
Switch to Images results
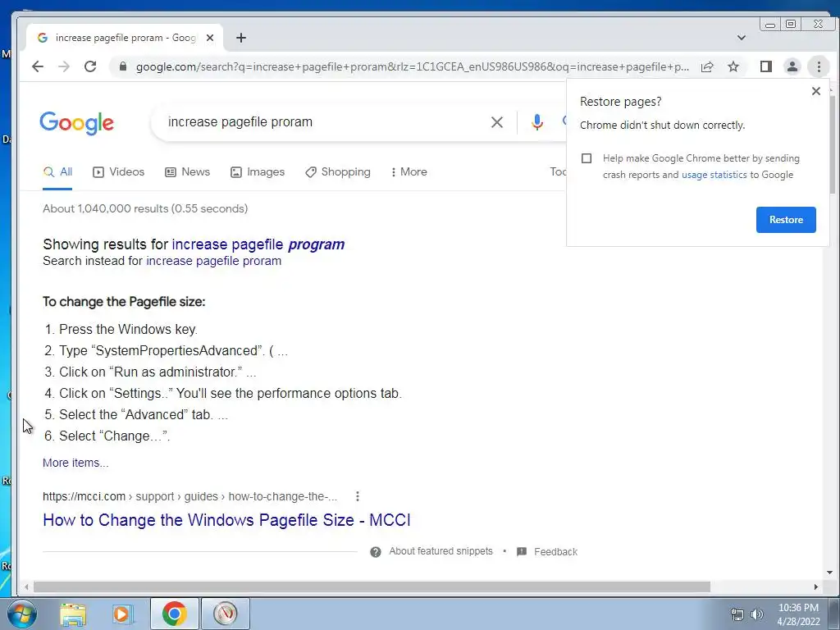coord(258,172)
